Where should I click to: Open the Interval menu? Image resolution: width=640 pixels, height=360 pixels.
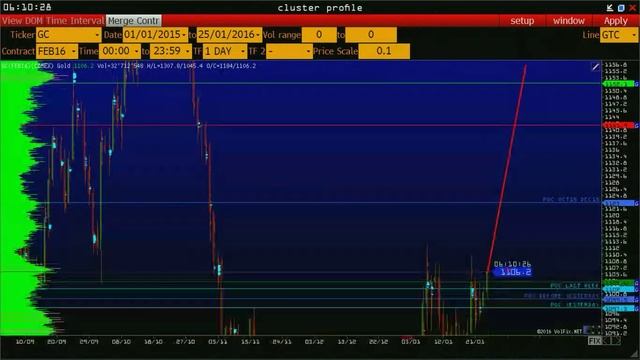coord(87,20)
